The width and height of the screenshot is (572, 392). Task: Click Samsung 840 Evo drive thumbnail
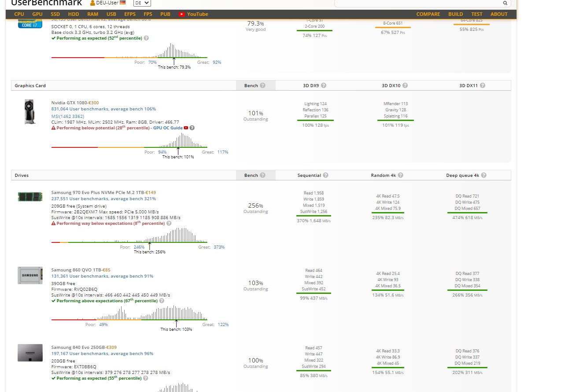(30, 353)
